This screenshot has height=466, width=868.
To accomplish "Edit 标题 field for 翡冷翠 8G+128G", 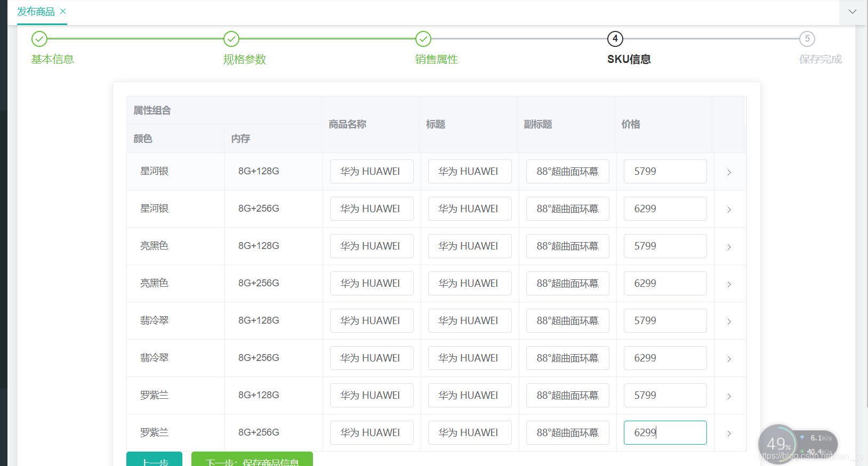I will (x=470, y=320).
